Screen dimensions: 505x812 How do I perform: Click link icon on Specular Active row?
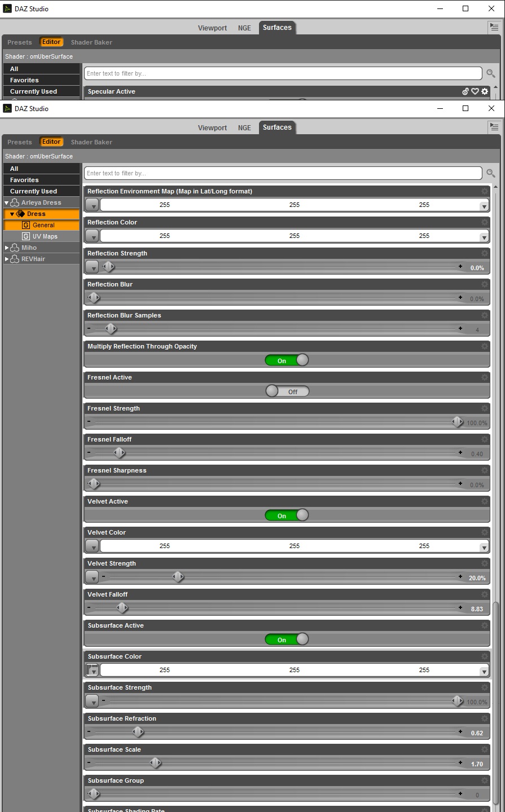click(466, 91)
